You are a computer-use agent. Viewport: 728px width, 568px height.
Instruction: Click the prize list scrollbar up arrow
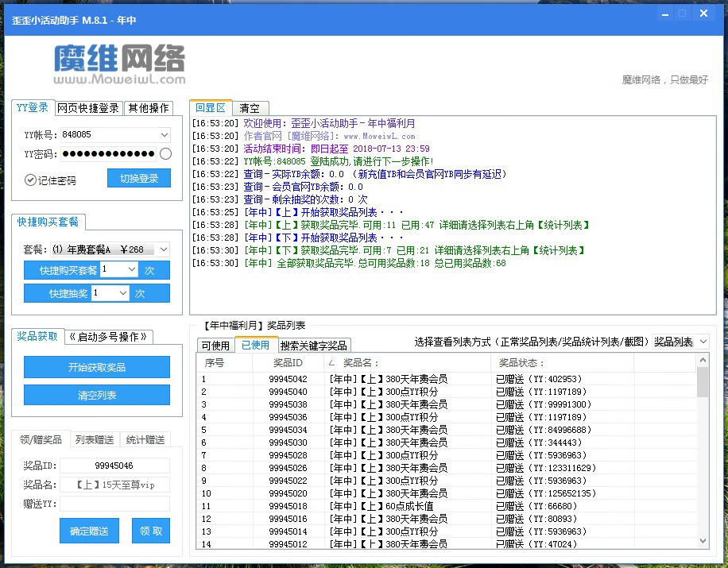click(703, 360)
